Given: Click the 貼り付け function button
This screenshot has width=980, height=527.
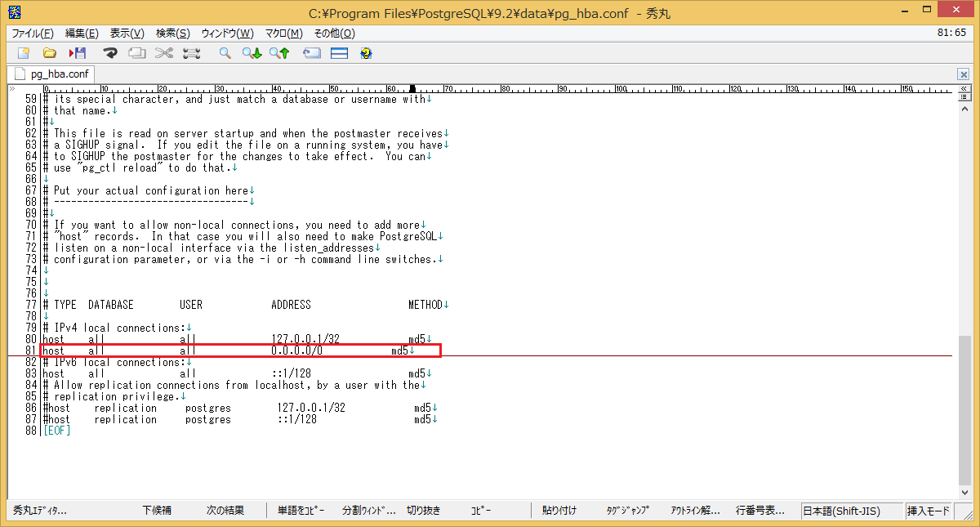Looking at the screenshot, I should pos(559,511).
